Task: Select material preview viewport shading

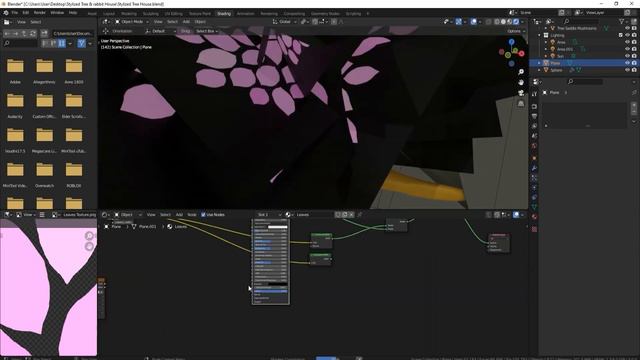Action: (509, 22)
